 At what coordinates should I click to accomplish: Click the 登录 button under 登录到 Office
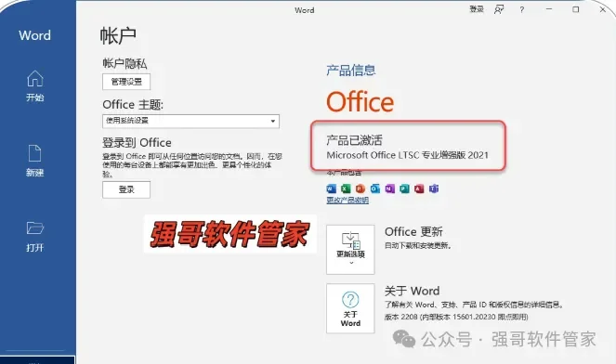click(126, 189)
